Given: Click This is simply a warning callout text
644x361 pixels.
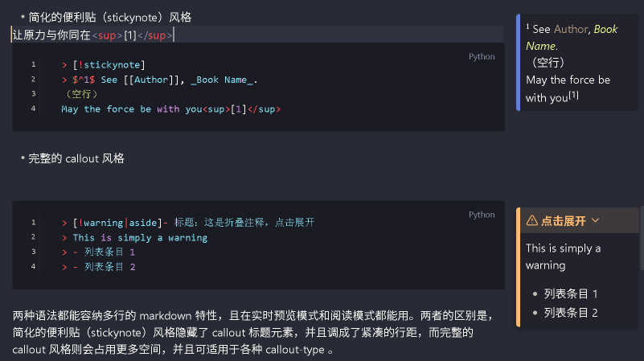Looking at the screenshot, I should (x=563, y=256).
